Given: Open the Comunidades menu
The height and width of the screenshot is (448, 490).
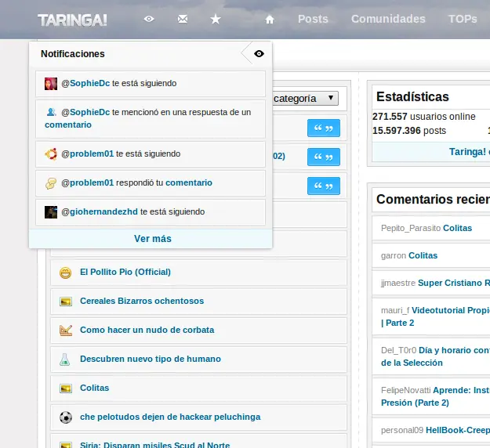Looking at the screenshot, I should (x=388, y=19).
